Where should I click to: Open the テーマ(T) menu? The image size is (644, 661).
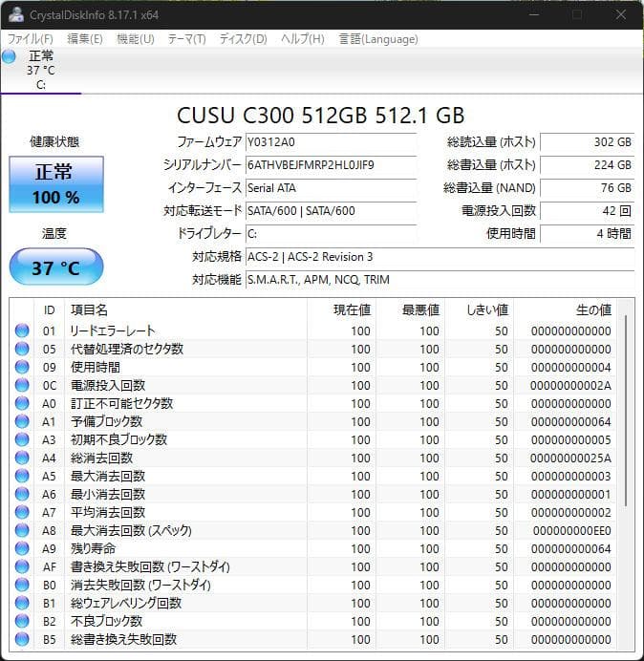tap(187, 39)
